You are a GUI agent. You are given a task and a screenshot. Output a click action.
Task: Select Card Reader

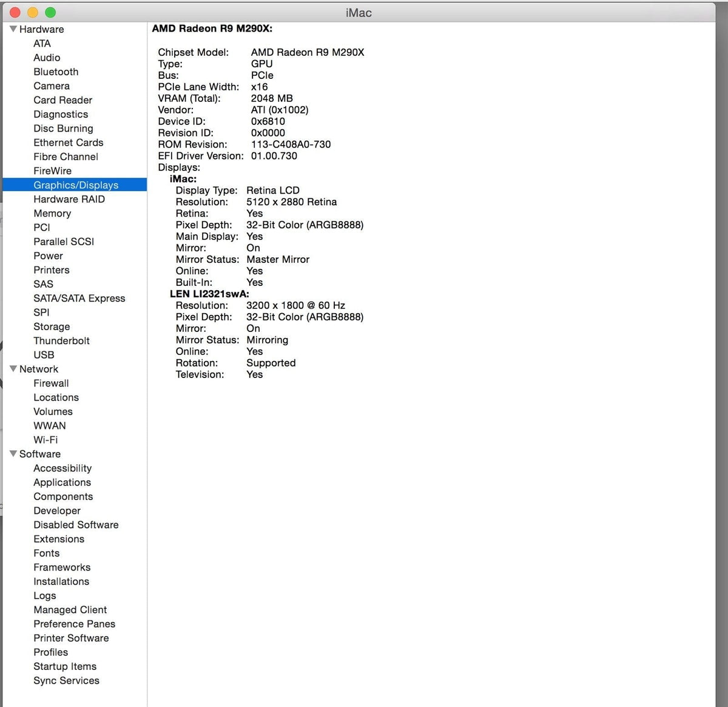[x=62, y=100]
